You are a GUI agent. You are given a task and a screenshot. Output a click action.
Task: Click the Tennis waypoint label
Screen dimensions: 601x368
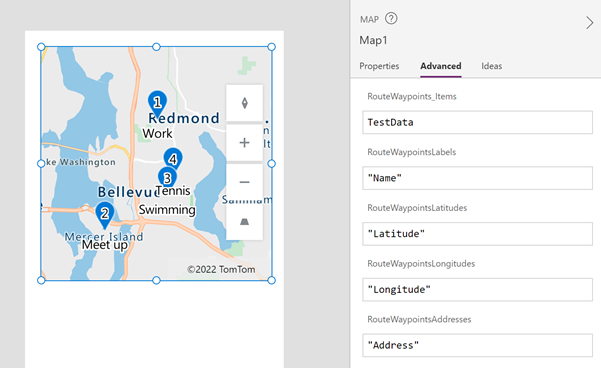click(173, 191)
